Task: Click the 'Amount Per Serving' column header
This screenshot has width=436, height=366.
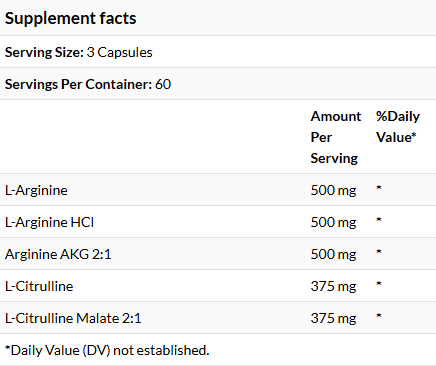Action: 336,137
